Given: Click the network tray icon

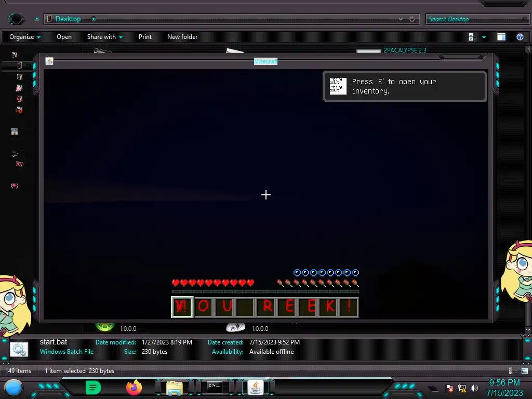Looking at the screenshot, I should (x=462, y=388).
